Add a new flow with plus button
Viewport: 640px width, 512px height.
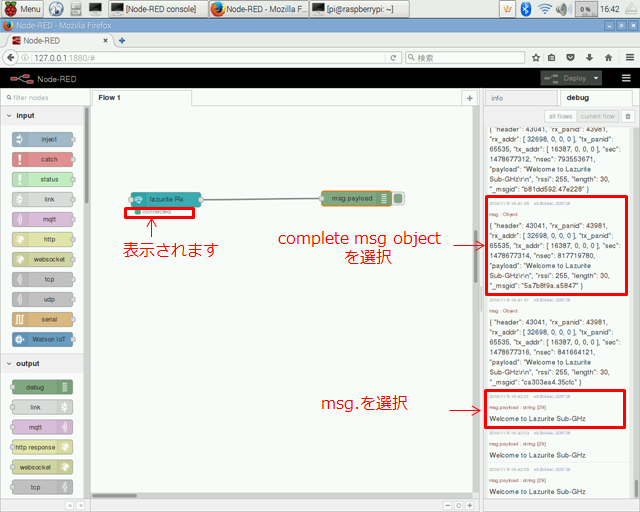[x=469, y=98]
